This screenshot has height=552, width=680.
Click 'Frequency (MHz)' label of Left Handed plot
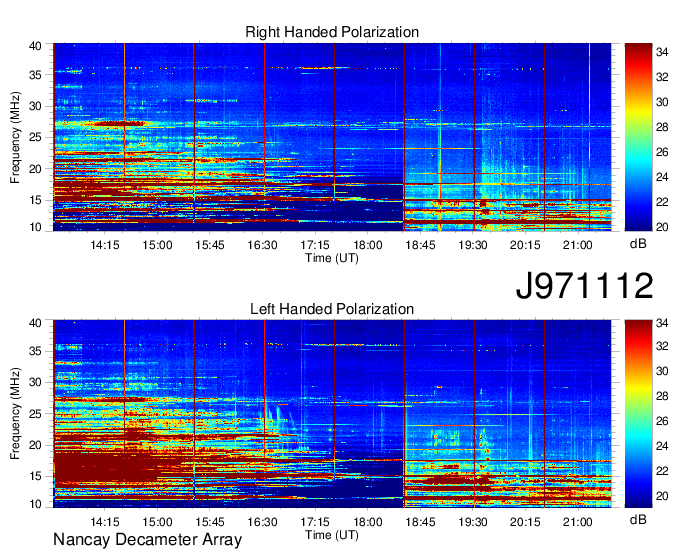(15, 414)
